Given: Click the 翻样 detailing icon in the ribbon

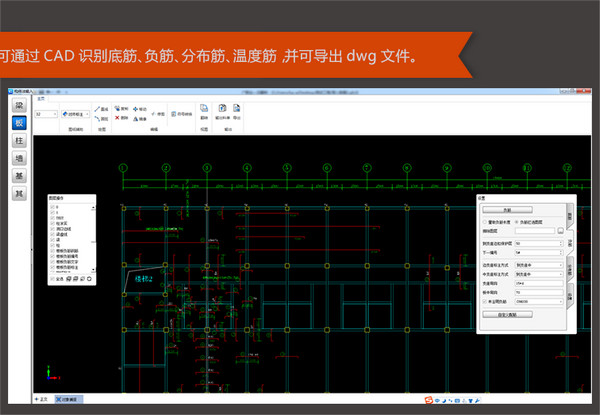Looking at the screenshot, I should click(x=204, y=111).
